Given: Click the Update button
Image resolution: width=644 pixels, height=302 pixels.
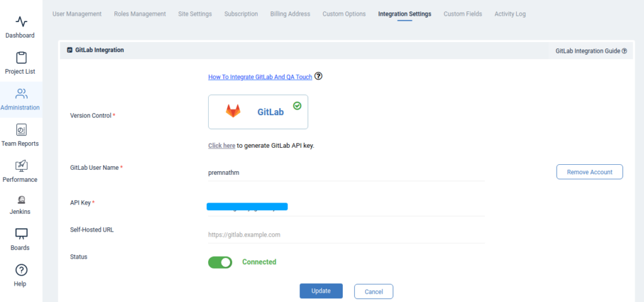Looking at the screenshot, I should (321, 291).
